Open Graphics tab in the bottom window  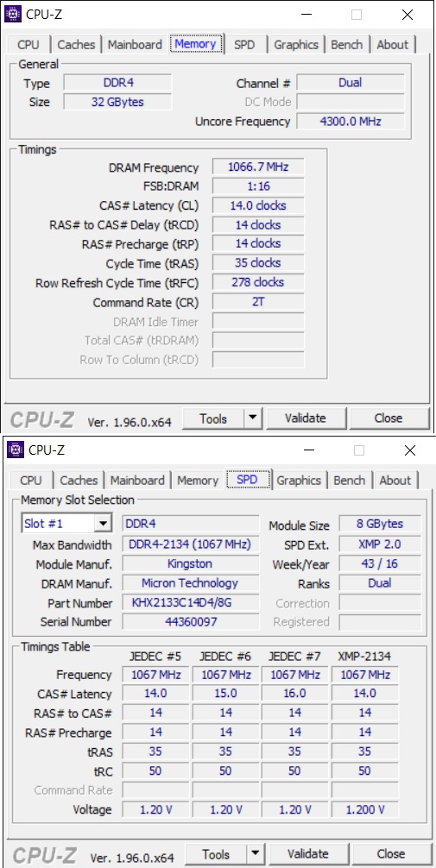point(300,481)
